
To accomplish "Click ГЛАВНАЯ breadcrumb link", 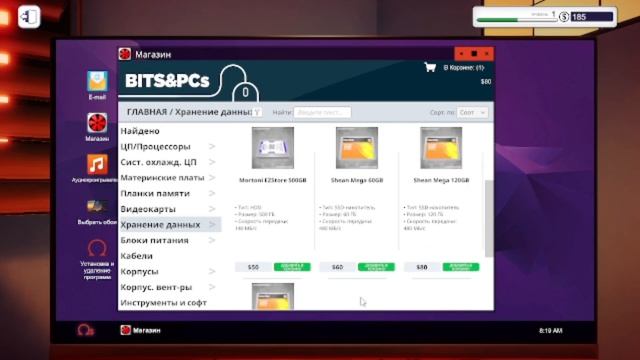I will 147,112.
